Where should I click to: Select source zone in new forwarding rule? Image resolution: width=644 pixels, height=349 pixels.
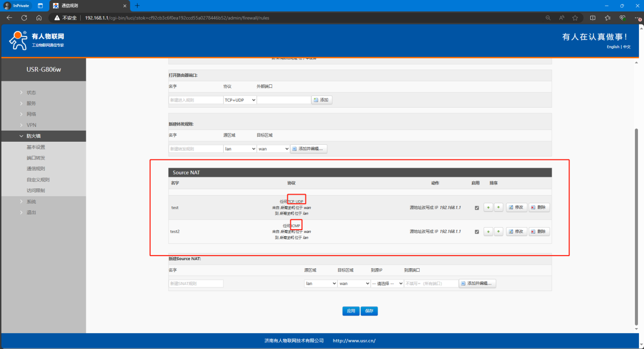click(x=240, y=149)
